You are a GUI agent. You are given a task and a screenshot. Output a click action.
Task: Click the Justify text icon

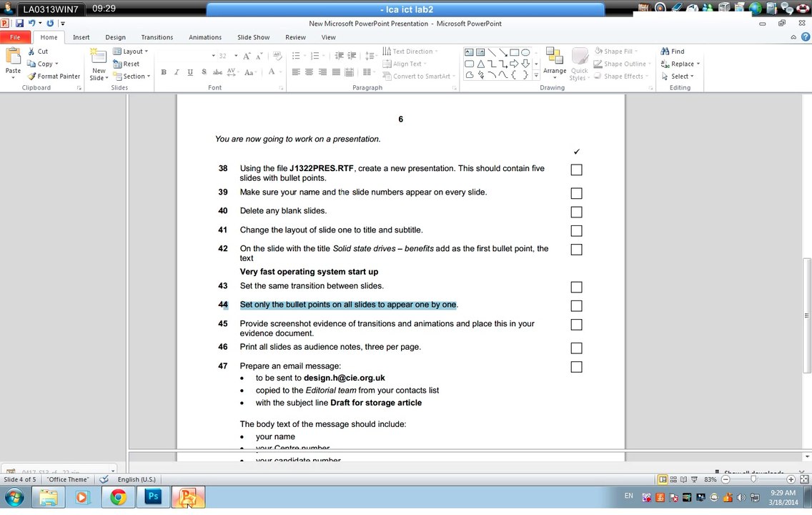(x=336, y=72)
